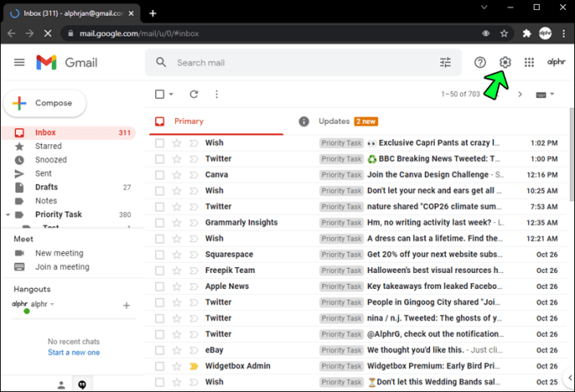The width and height of the screenshot is (575, 392).
Task: Mark the Squarespace email as important
Action: [193, 255]
